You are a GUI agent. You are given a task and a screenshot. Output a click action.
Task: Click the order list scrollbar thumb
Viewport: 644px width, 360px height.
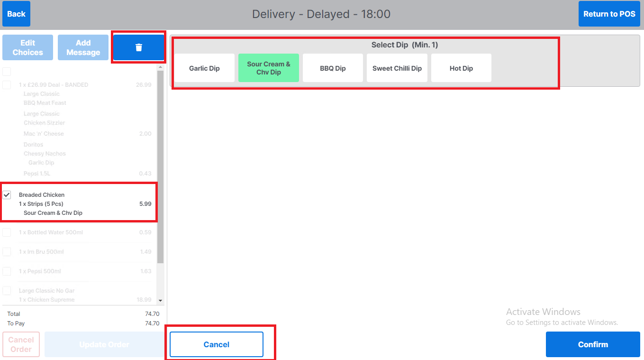coord(160,166)
